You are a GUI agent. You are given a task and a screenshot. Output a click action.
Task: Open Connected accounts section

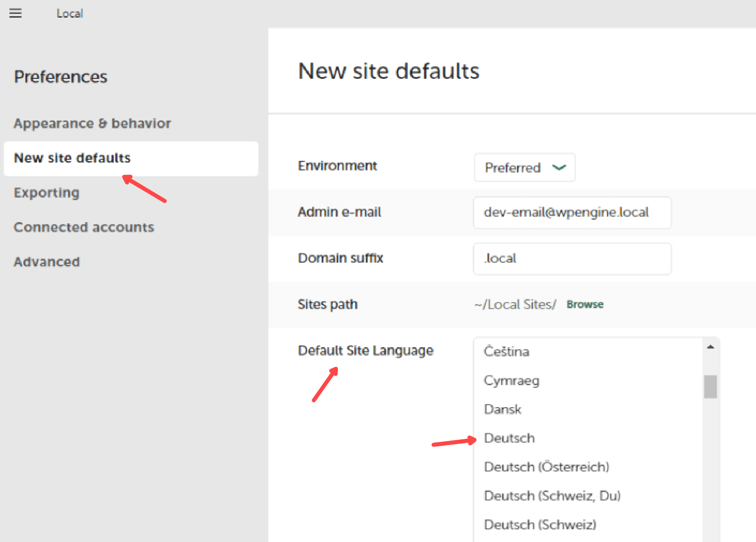pyautogui.click(x=84, y=227)
